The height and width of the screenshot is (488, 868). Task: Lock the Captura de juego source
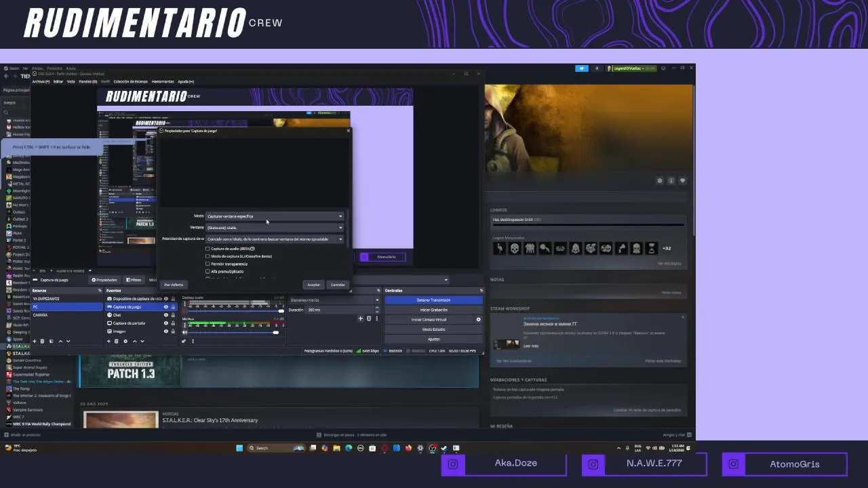pyautogui.click(x=173, y=307)
